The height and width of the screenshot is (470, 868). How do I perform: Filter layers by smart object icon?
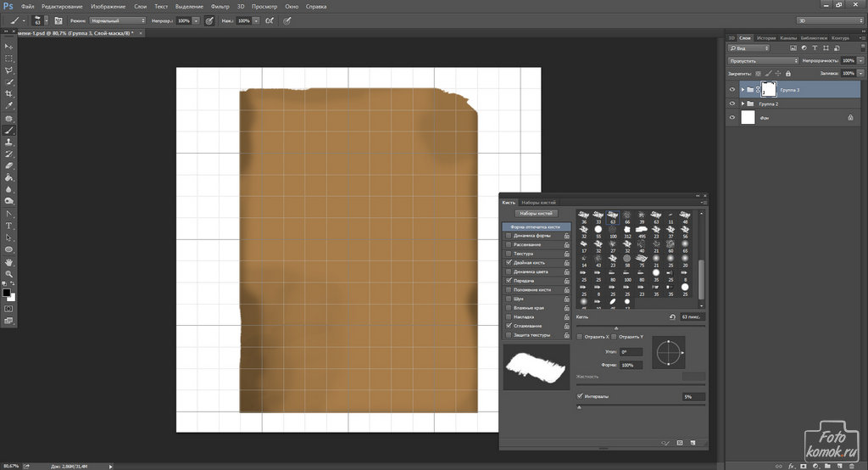point(837,48)
